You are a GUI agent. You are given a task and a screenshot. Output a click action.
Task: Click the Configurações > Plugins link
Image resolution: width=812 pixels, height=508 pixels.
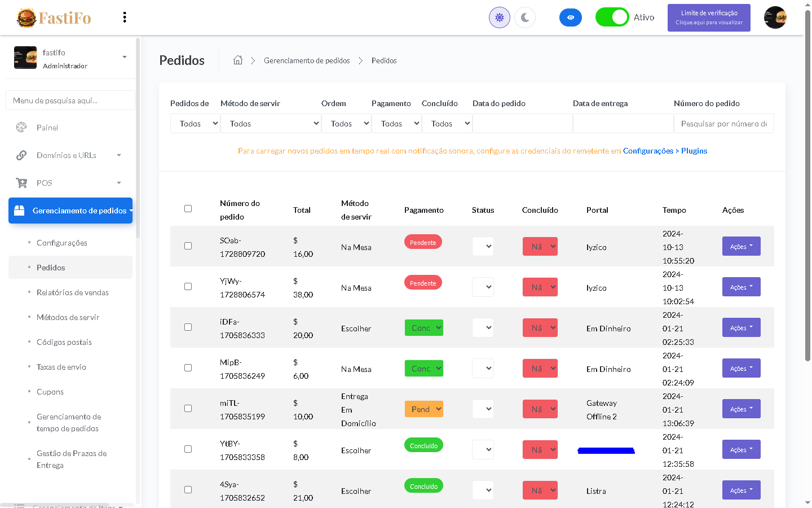665,151
